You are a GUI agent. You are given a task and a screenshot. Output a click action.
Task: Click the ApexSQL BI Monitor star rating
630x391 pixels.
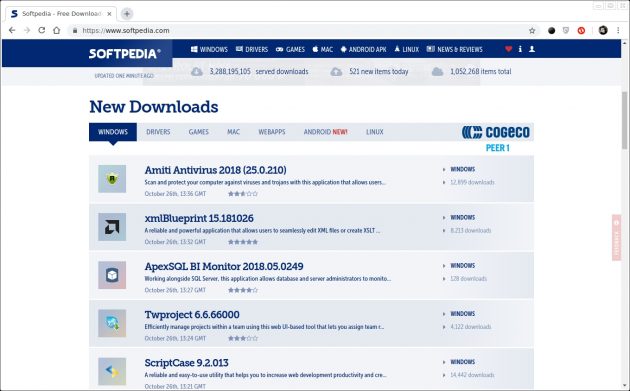243,290
